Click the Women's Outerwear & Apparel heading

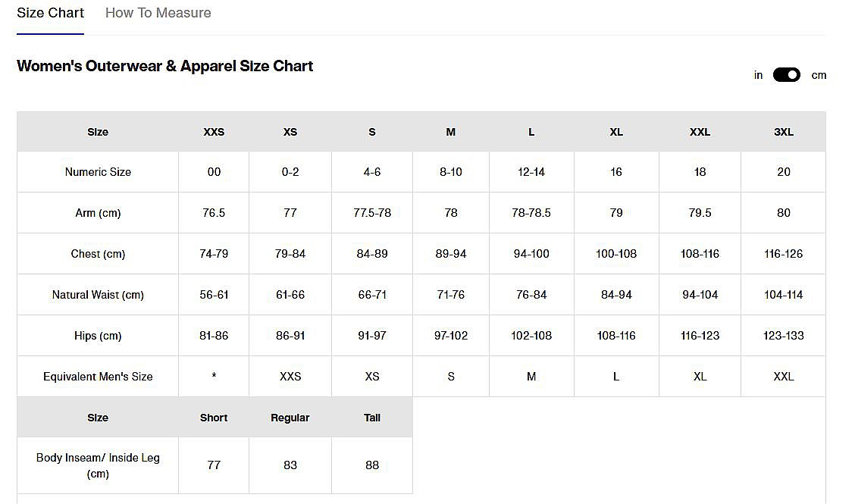[x=164, y=66]
